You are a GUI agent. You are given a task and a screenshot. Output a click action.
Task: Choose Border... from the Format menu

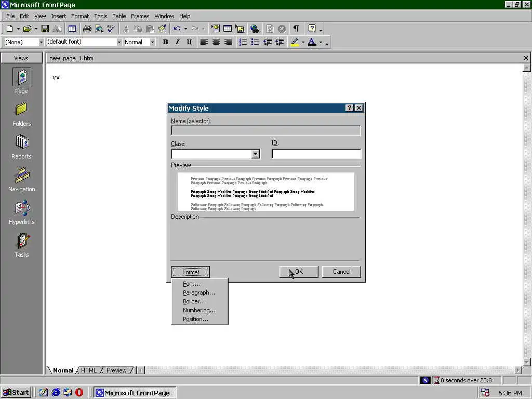[x=199, y=302]
